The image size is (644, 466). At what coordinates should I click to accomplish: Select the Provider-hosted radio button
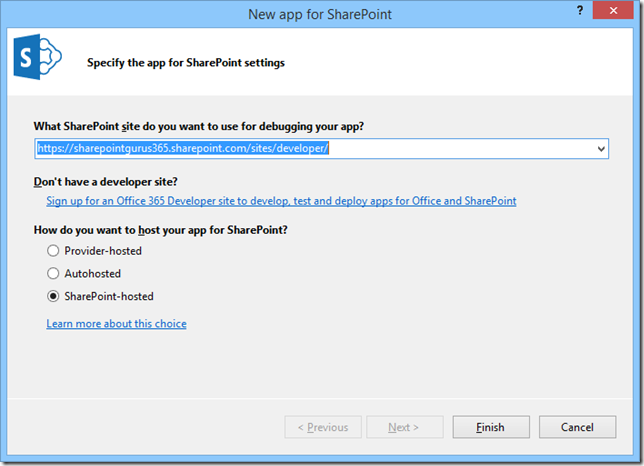click(54, 251)
